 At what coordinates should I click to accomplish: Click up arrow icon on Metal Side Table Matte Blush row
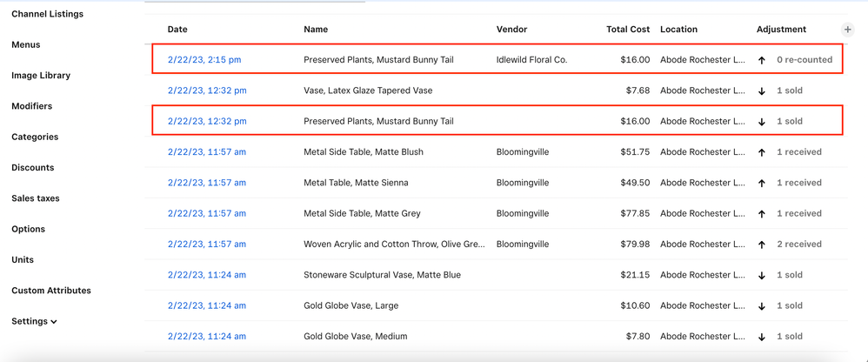[x=762, y=152]
